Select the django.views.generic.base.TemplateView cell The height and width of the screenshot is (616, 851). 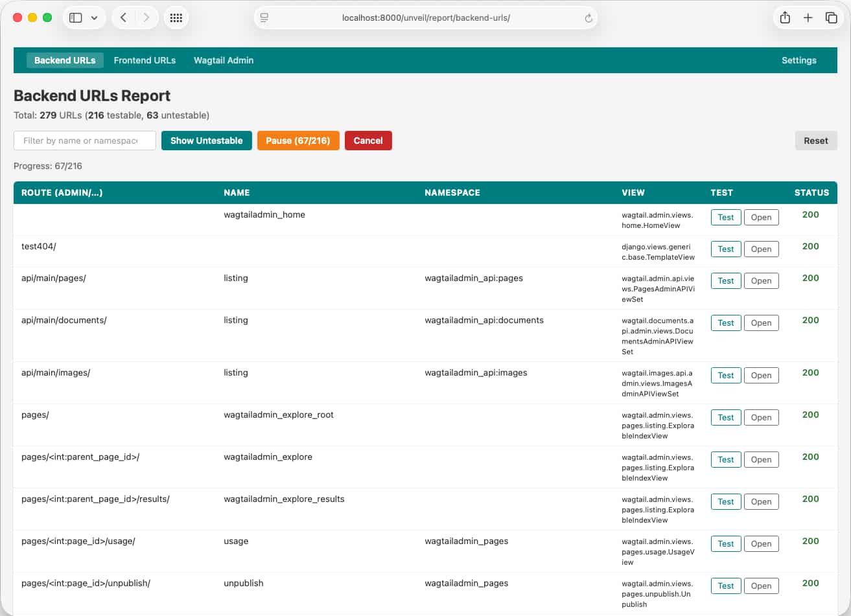pyautogui.click(x=658, y=252)
